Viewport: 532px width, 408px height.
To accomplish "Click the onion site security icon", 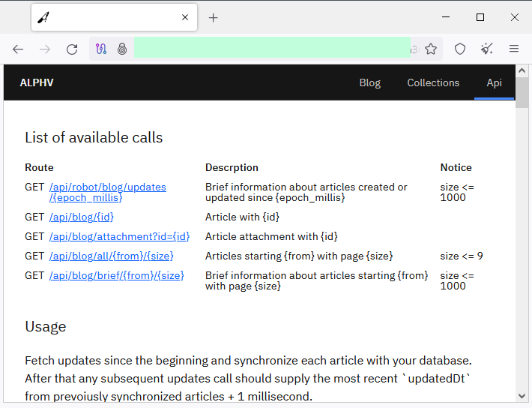I will (122, 49).
